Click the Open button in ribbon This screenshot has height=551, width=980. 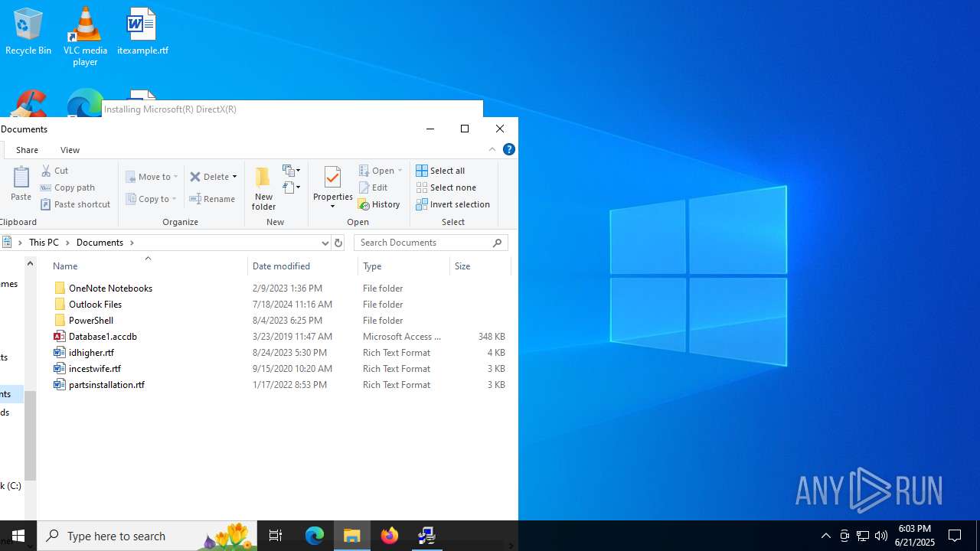coord(377,171)
